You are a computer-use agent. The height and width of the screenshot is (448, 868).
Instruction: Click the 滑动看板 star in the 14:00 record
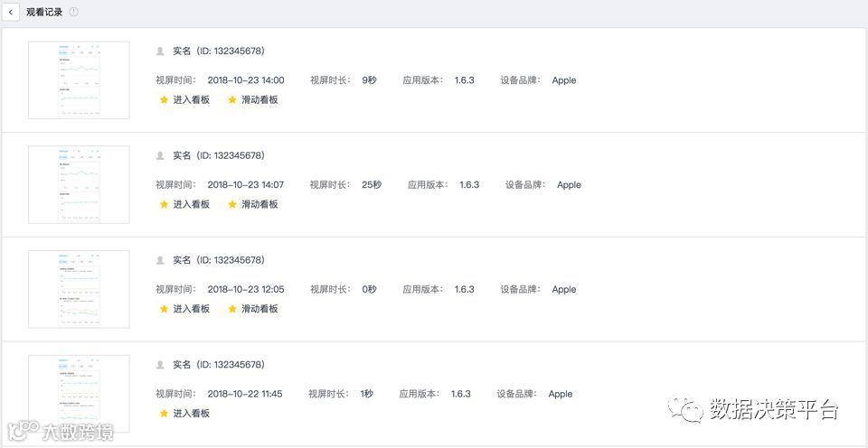point(232,100)
